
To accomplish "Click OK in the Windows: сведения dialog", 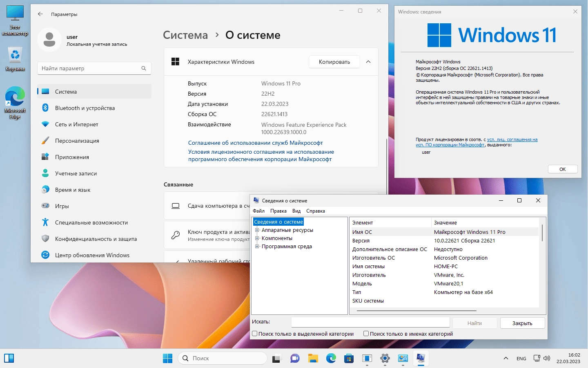I will click(563, 169).
